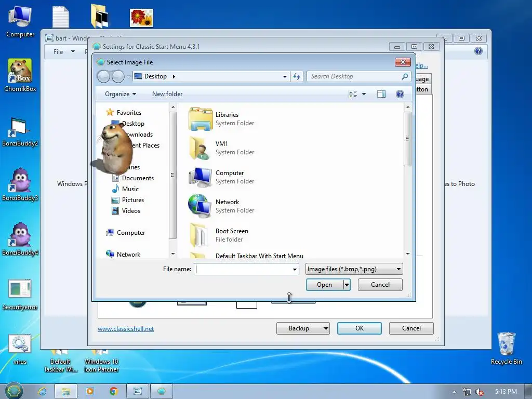Screen dimensions: 532x399
Task: Select the VM1 user folder icon
Action: [199, 148]
